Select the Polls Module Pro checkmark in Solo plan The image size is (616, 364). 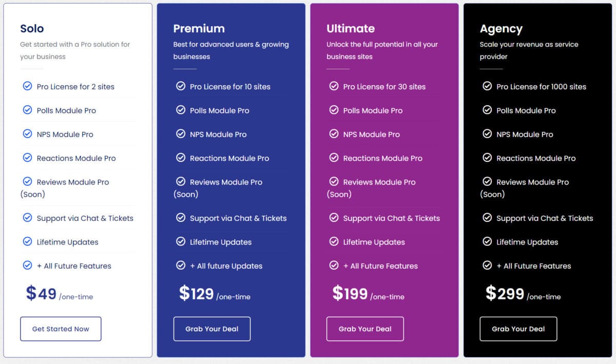coord(27,110)
